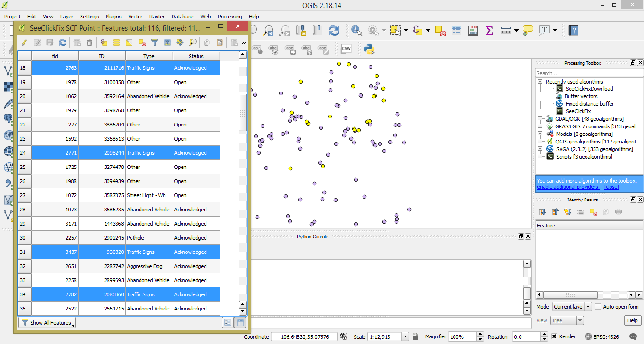The height and width of the screenshot is (344, 644).
Task: Expand the SAGA geoalgorithms tree node
Action: pos(540,149)
